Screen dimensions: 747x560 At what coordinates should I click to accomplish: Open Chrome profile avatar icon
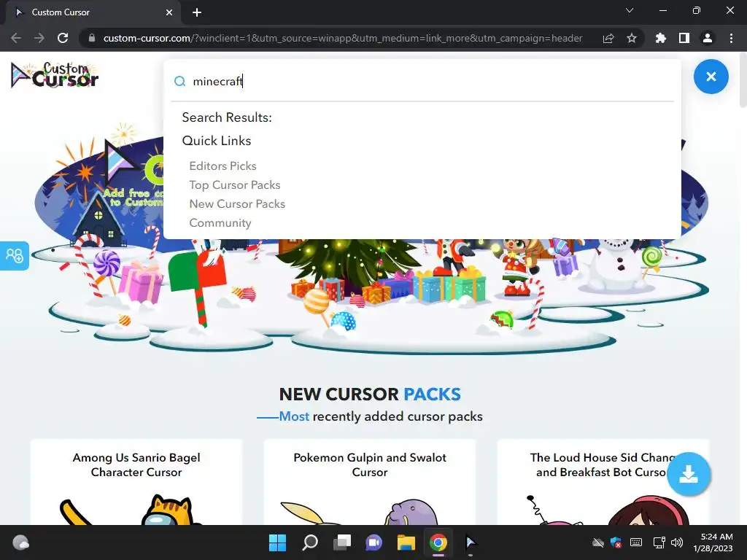coord(708,38)
